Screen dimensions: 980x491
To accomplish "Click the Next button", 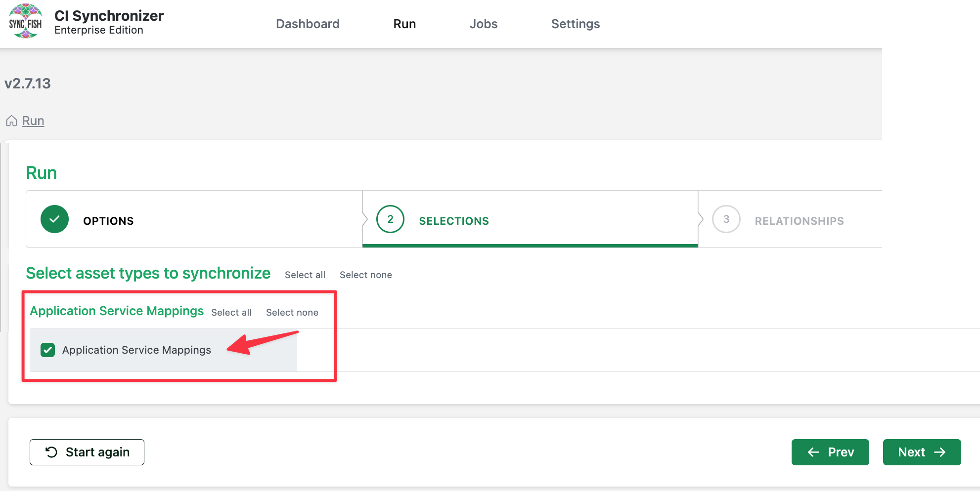I will point(922,452).
